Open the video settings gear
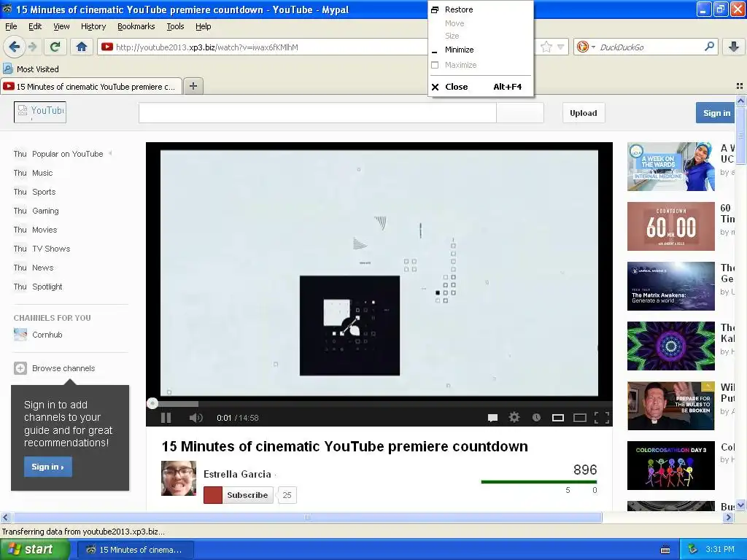 pos(514,417)
